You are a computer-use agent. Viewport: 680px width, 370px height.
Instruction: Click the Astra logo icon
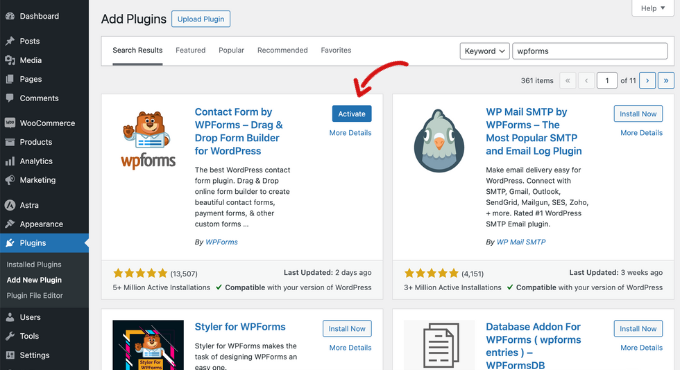pos(10,205)
